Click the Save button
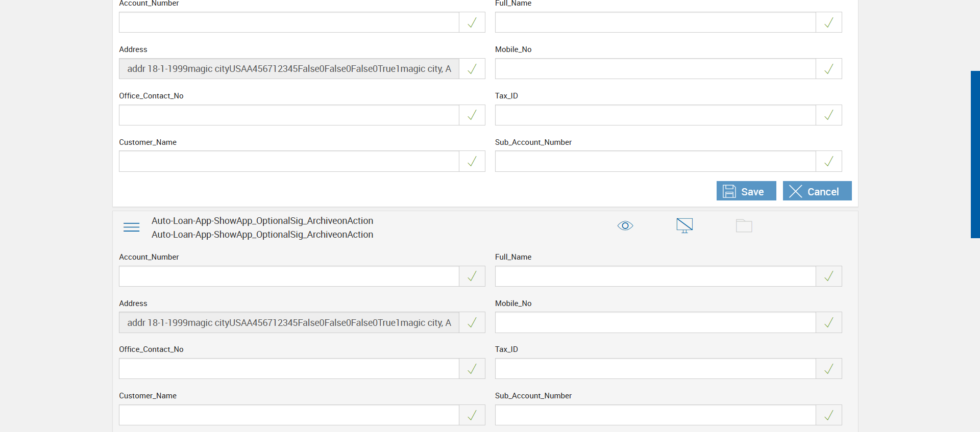 746,191
